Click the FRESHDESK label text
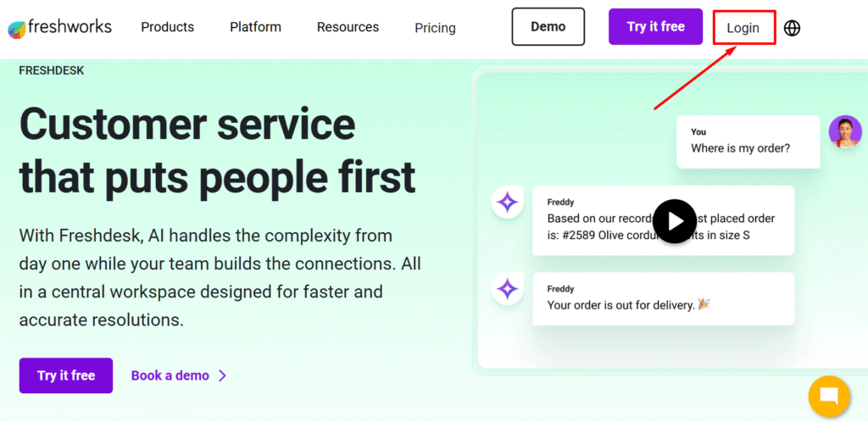The height and width of the screenshot is (422, 868). point(52,71)
